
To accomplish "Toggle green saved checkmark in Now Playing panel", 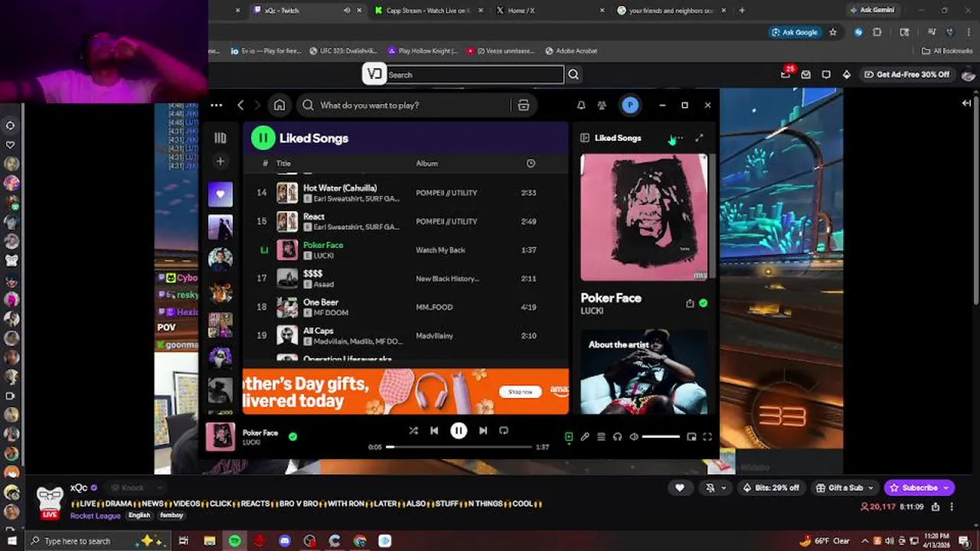I will pyautogui.click(x=703, y=303).
